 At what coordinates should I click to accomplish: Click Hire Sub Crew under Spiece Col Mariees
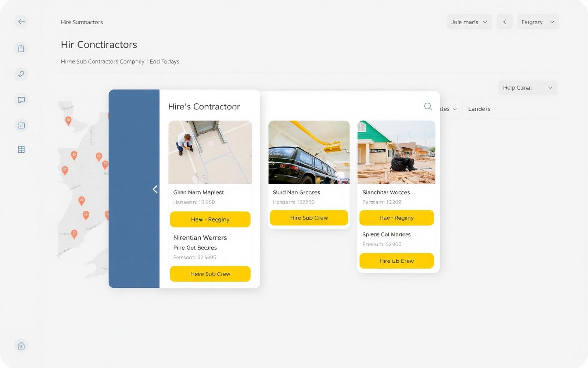397,261
